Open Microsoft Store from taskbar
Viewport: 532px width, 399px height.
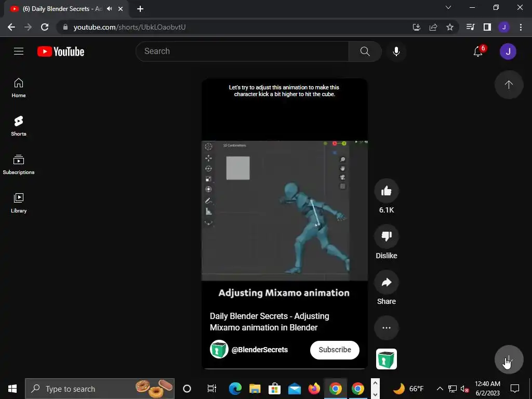[274, 389]
